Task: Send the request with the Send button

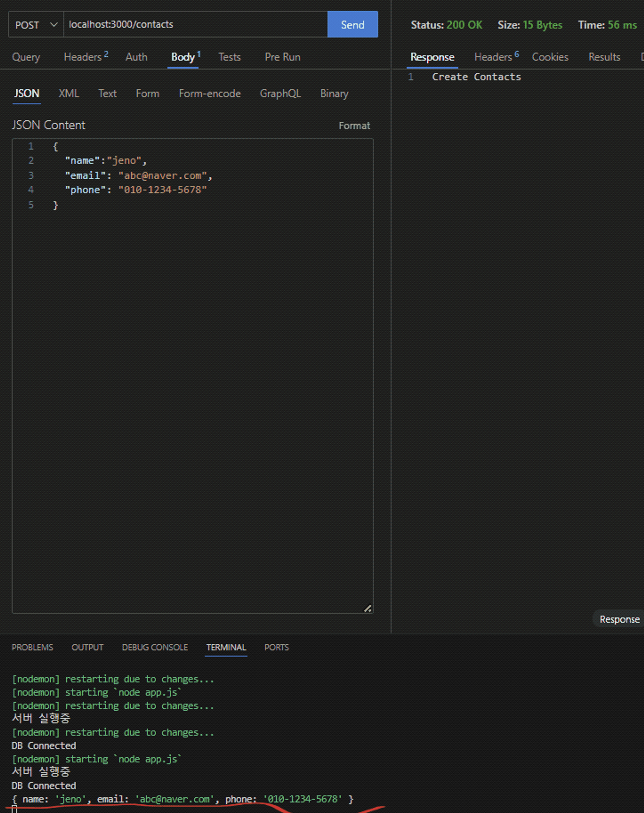Action: (353, 24)
